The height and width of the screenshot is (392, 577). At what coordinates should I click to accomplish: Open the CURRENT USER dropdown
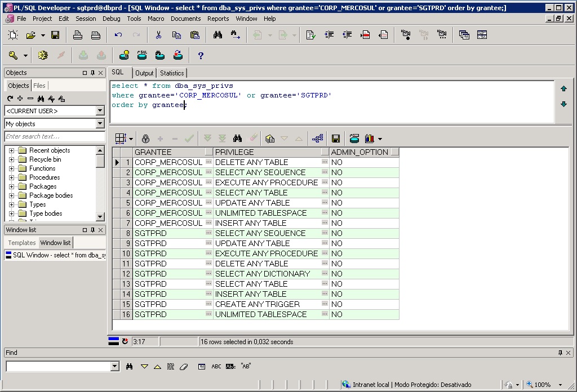[x=100, y=111]
